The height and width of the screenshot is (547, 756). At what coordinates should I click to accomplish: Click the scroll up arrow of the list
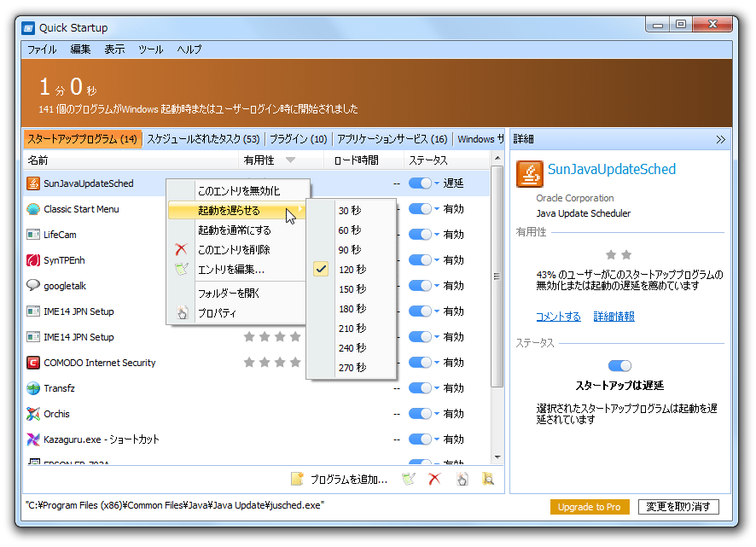pos(497,158)
